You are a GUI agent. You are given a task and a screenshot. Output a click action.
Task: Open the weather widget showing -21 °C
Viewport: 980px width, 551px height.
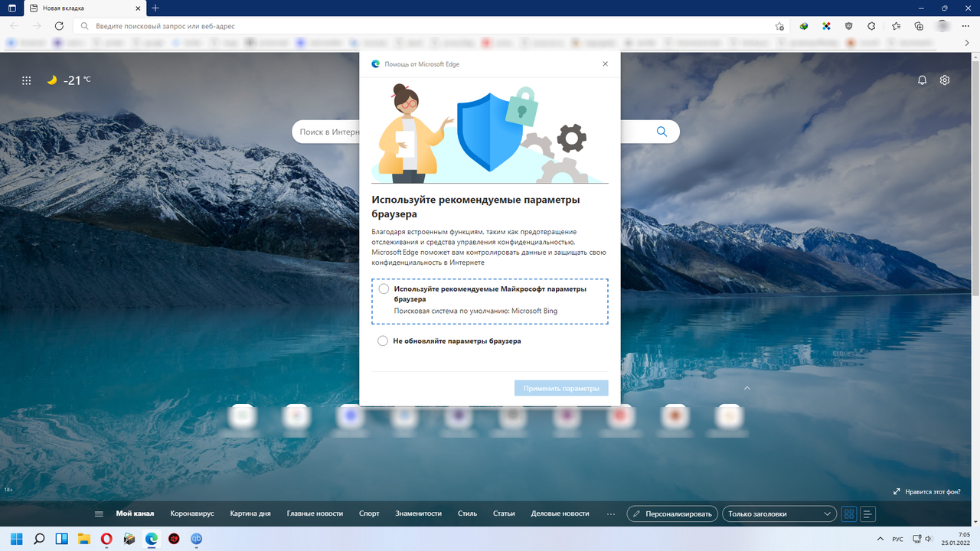69,80
